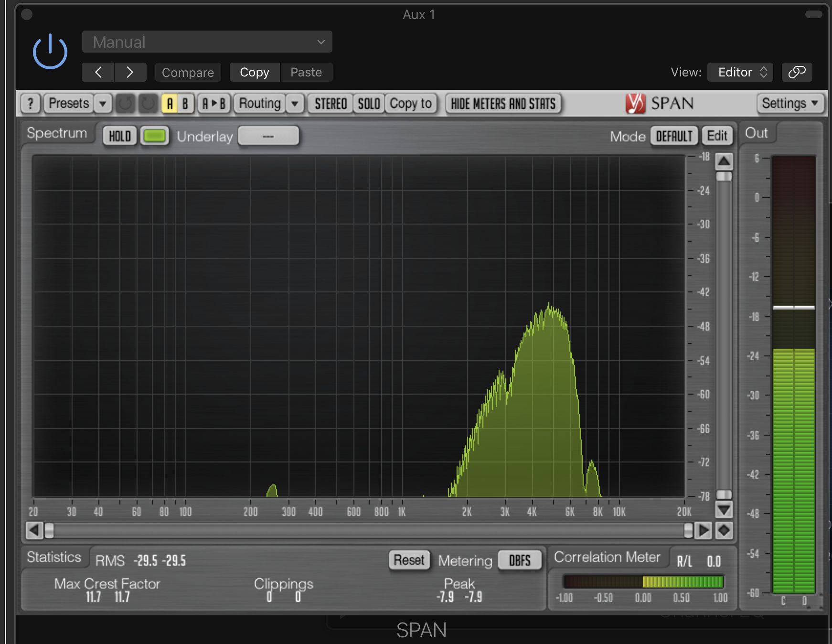
Task: Expand the Presets dropdown arrow
Action: click(x=103, y=104)
